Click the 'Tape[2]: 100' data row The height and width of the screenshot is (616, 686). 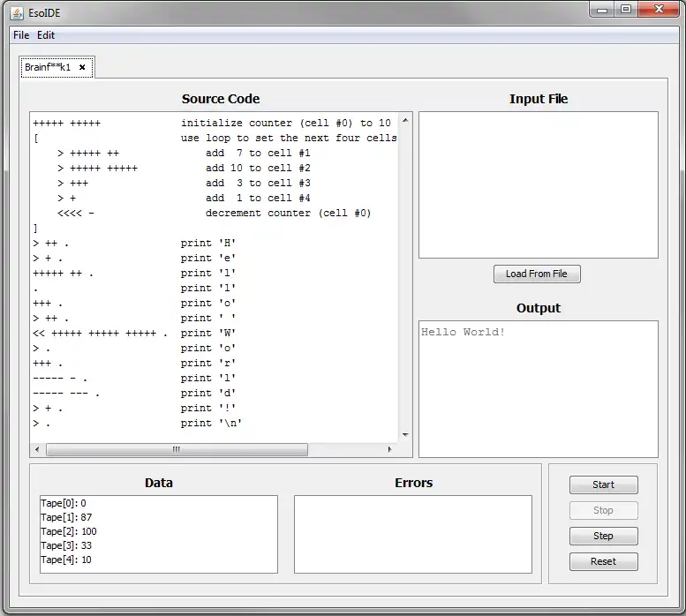(69, 531)
